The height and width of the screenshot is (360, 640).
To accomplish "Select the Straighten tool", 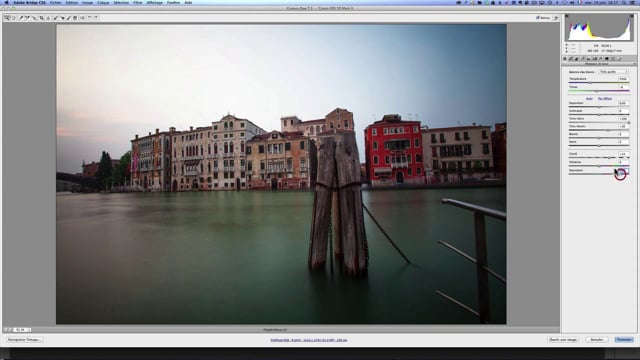I will (48, 18).
